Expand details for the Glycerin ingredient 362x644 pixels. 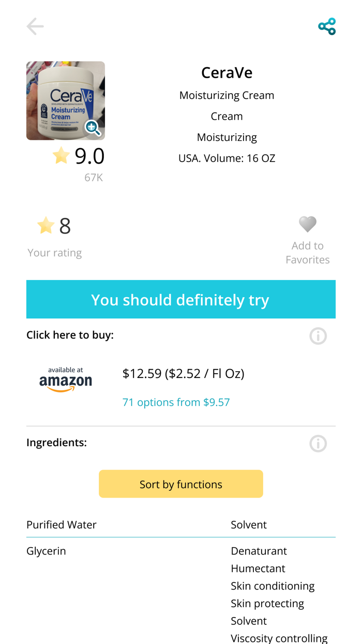click(x=46, y=551)
